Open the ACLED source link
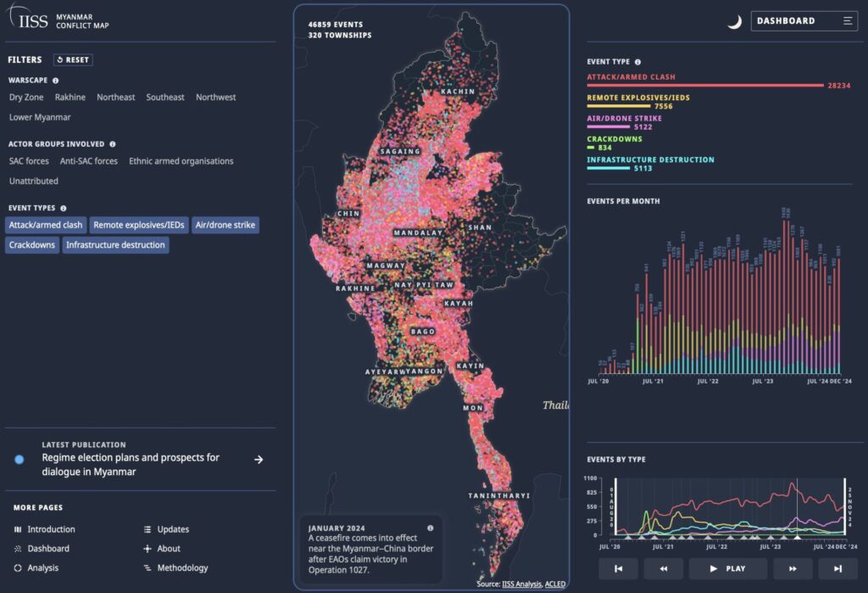 click(x=555, y=584)
